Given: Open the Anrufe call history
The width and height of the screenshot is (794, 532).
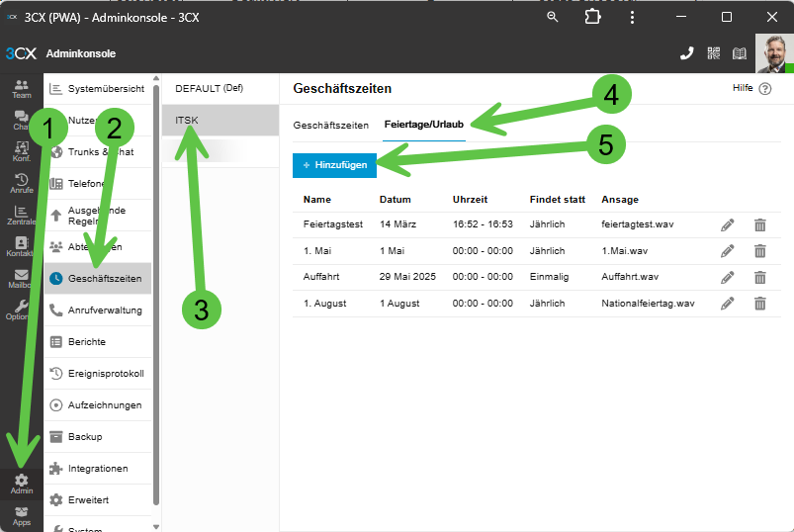Looking at the screenshot, I should [x=22, y=184].
